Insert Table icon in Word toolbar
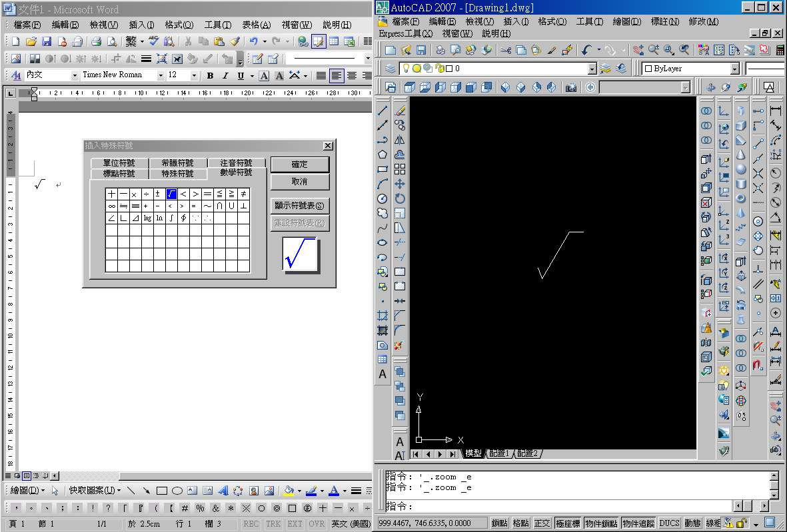Image resolution: width=787 pixels, height=532 pixels. click(334, 42)
